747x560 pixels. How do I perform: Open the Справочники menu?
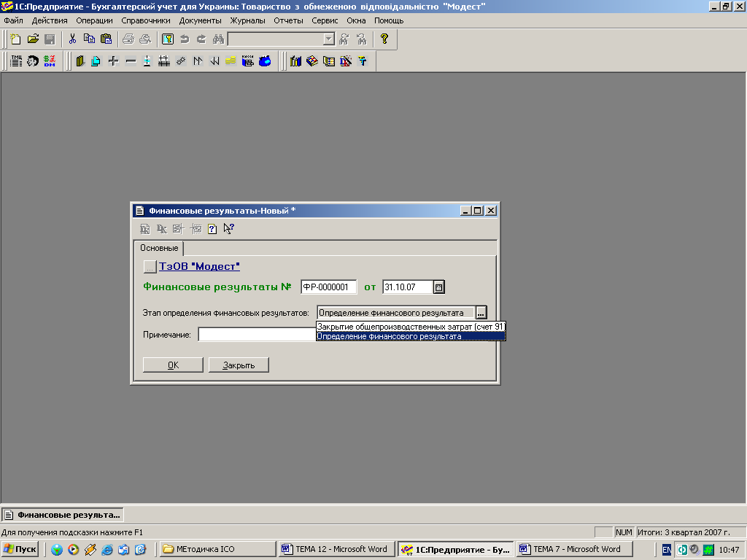click(146, 20)
